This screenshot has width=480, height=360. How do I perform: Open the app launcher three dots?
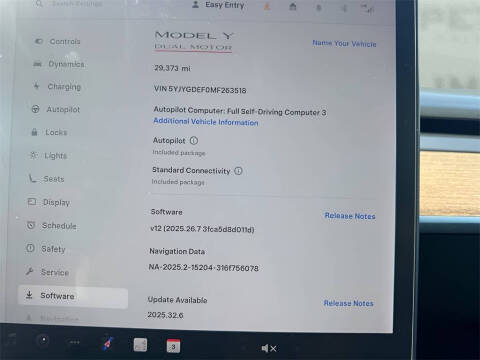(x=75, y=342)
